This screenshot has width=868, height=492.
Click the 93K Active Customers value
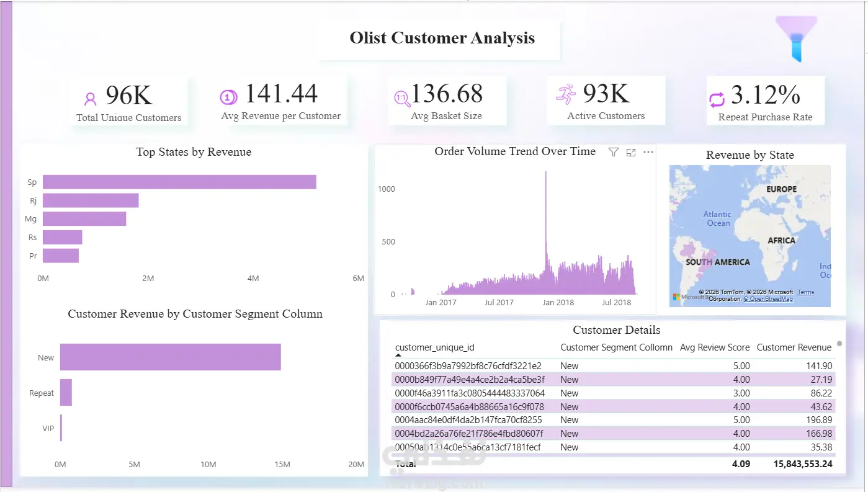(606, 94)
